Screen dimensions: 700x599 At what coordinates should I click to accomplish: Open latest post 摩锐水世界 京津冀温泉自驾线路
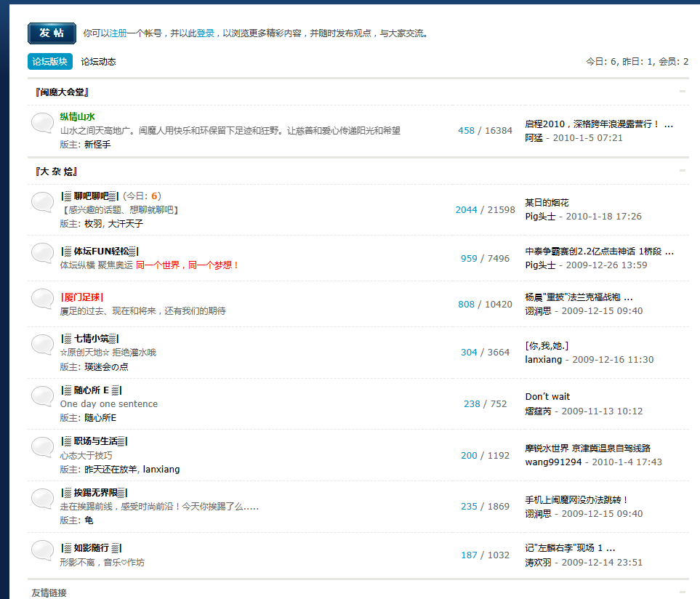pyautogui.click(x=587, y=448)
